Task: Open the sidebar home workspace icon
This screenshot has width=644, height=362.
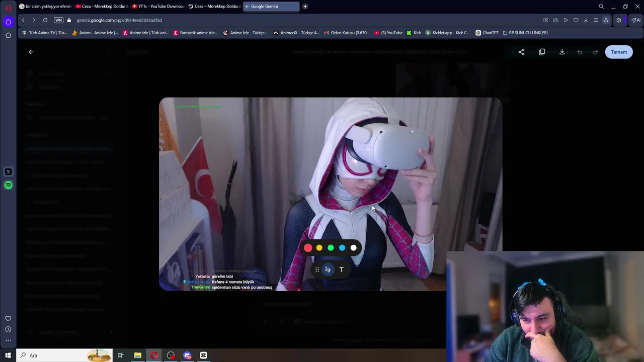Action: click(8, 22)
